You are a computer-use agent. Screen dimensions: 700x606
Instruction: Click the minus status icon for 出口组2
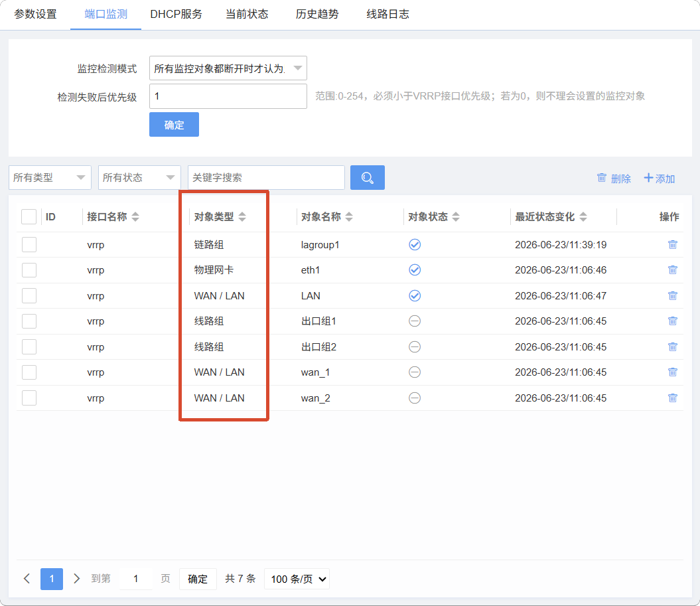tap(415, 347)
